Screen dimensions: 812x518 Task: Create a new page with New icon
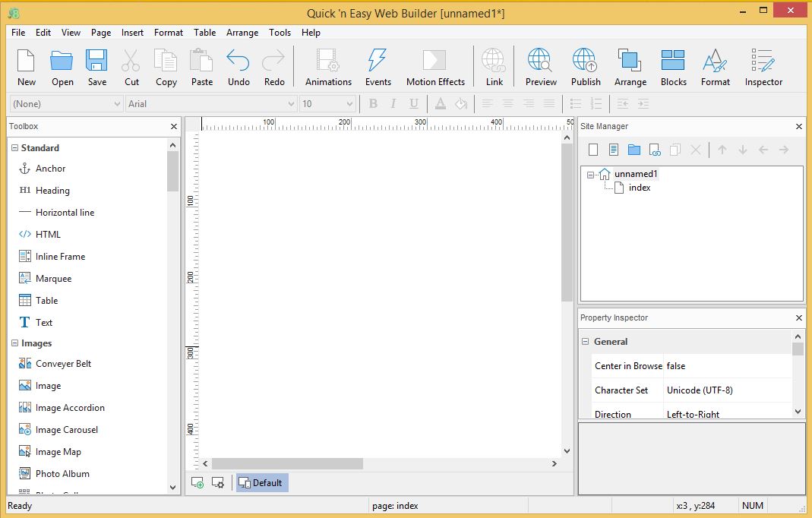[26, 68]
